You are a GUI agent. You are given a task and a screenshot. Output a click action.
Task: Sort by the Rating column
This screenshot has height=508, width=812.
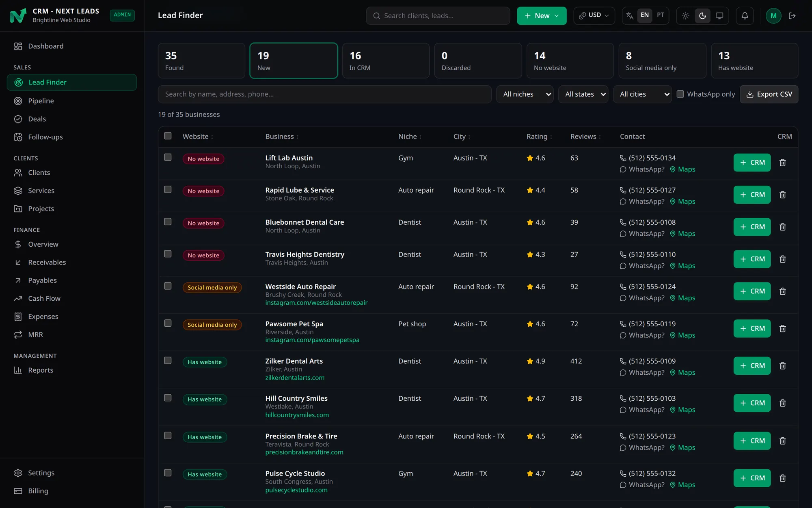[539, 137]
